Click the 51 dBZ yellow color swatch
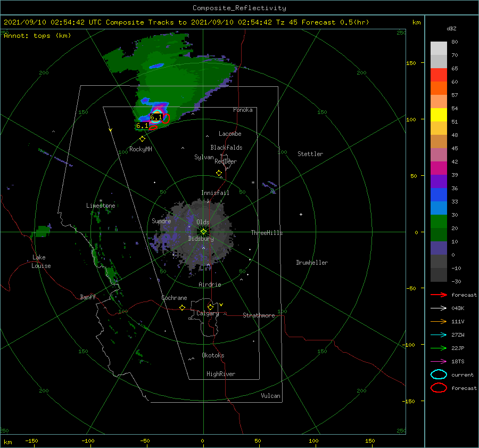 coord(439,115)
